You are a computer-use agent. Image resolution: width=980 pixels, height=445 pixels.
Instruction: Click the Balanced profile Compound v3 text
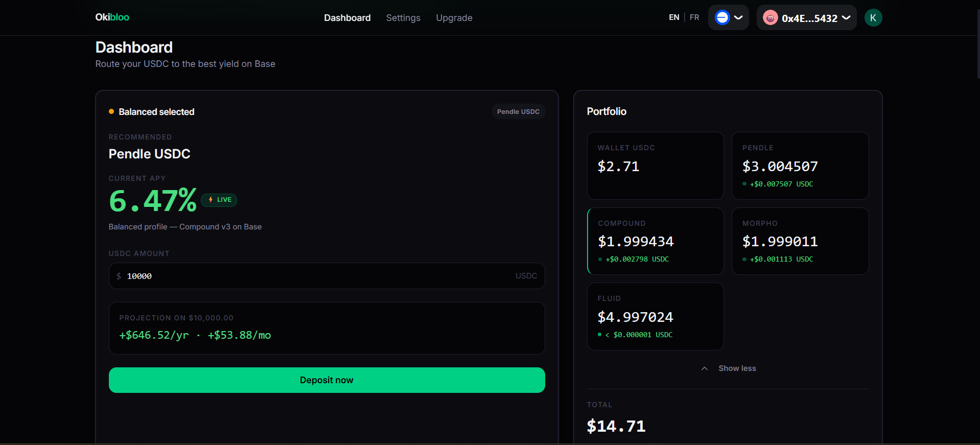185,227
